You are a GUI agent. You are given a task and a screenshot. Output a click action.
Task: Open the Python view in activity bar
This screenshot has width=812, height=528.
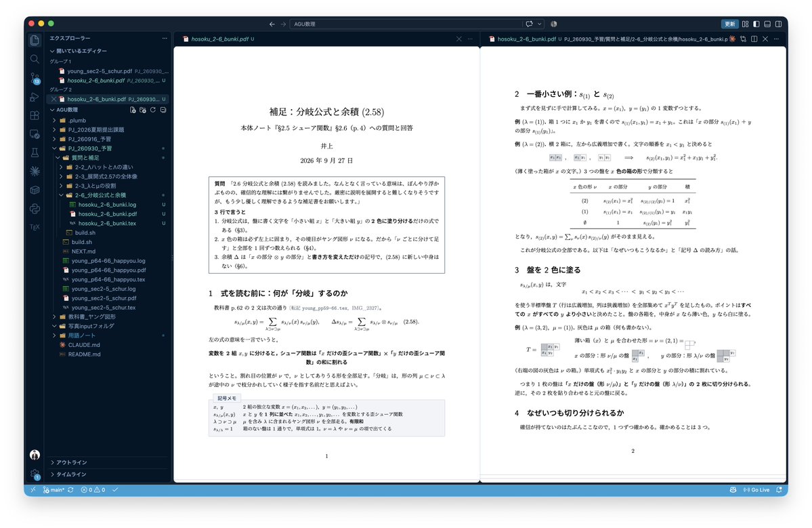click(35, 208)
